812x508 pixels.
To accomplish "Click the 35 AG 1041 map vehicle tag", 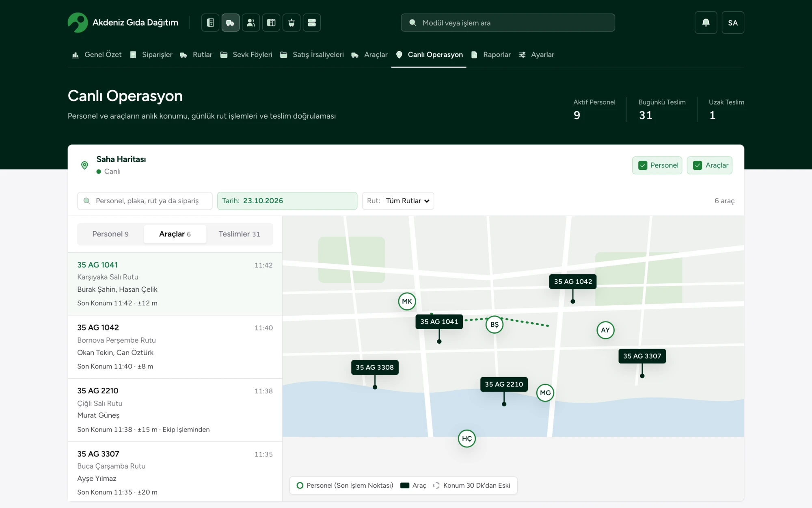I will [439, 322].
